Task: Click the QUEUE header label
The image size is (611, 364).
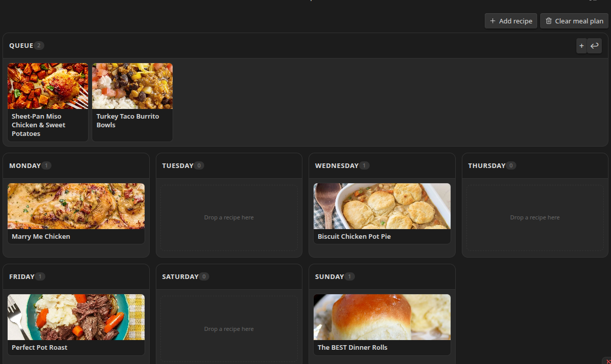Action: (21, 46)
